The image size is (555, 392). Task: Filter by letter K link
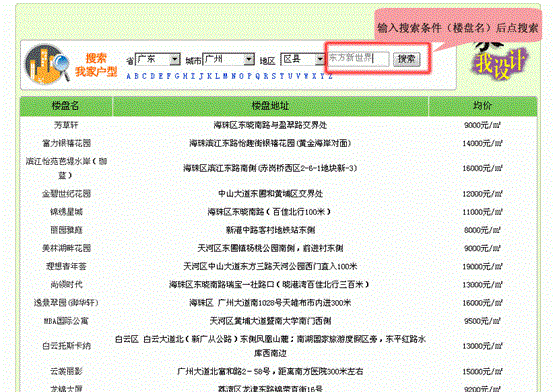(209, 76)
